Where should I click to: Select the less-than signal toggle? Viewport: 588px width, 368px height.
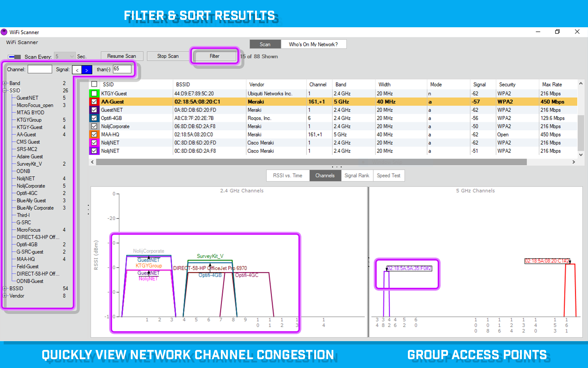(x=77, y=70)
